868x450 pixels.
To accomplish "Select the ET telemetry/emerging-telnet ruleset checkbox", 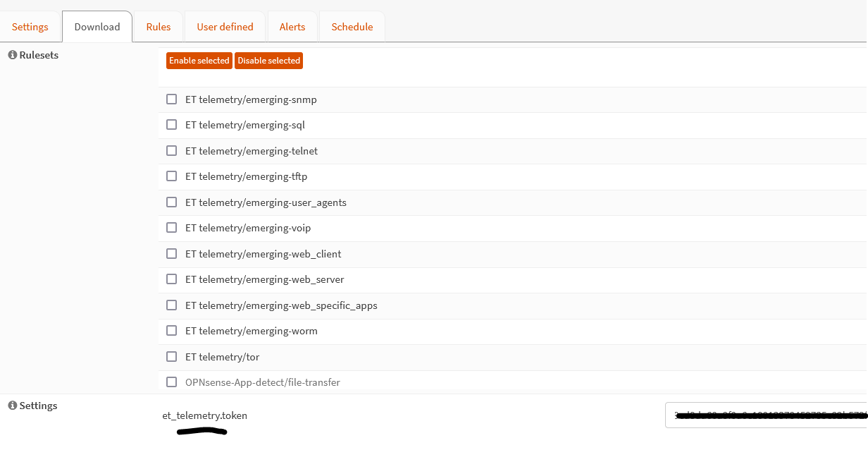I will [171, 151].
